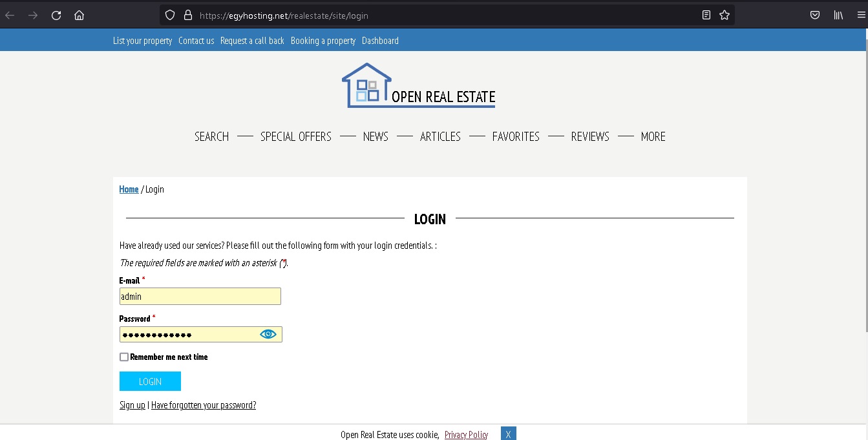Go to the REVIEWS section
Screen dimensions: 868x440
coord(590,136)
